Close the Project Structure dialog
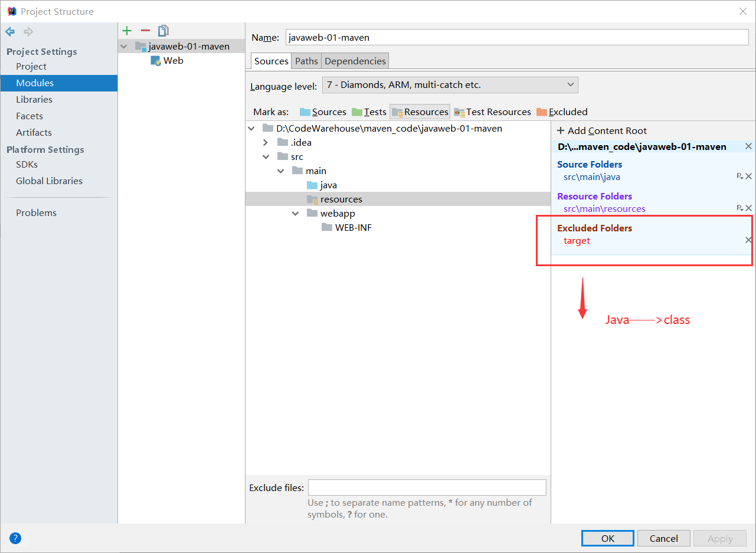This screenshot has height=553, width=756. [742, 11]
